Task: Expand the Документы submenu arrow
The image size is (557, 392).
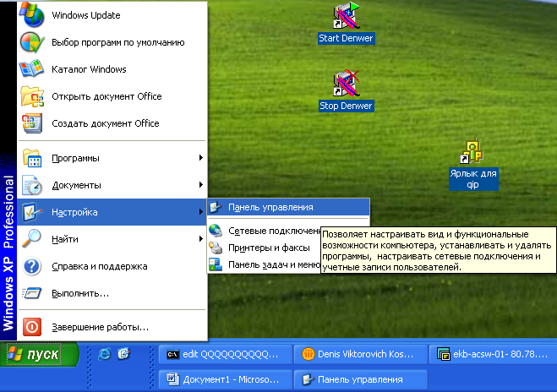Action: (x=201, y=185)
